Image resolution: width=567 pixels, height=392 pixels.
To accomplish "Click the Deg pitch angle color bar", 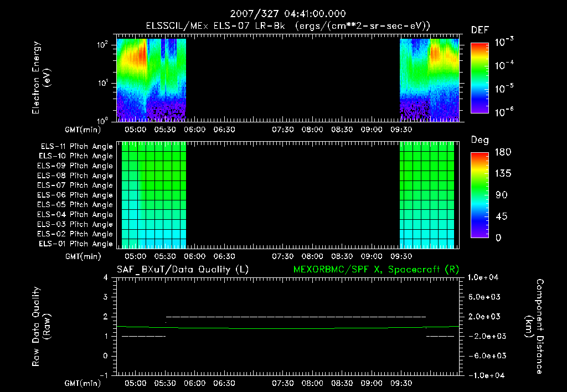I will 480,195.
